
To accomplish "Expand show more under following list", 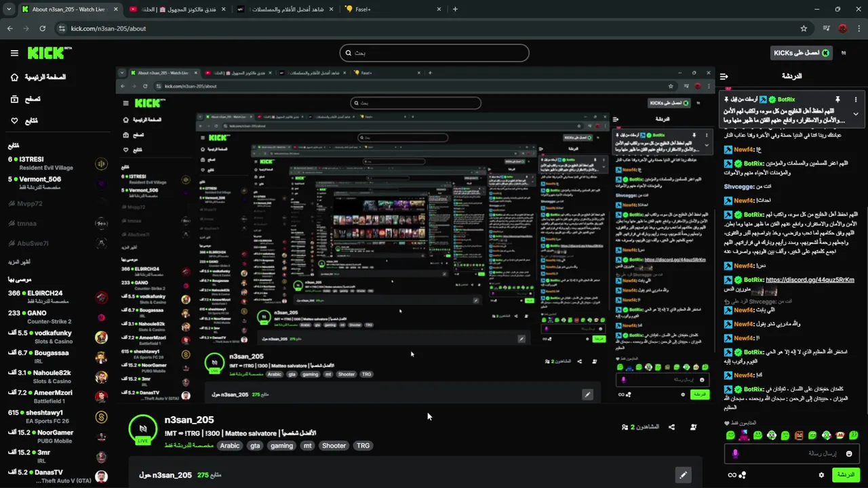I will click(20, 262).
